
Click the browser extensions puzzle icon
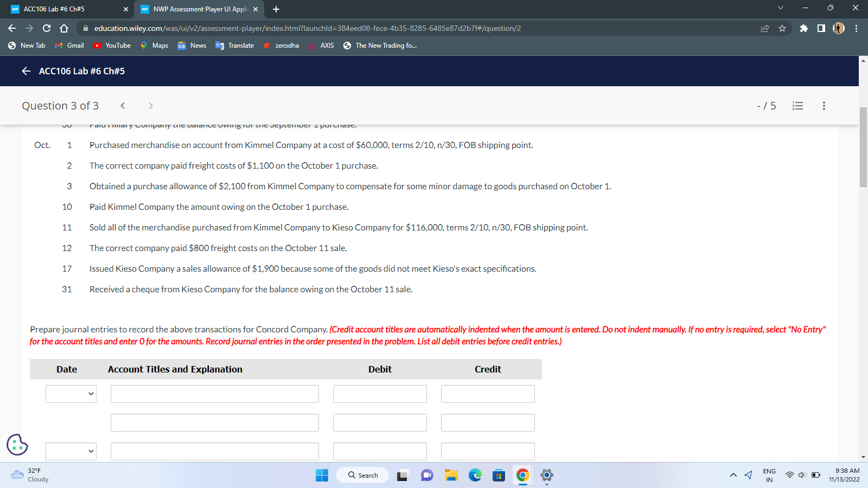803,28
